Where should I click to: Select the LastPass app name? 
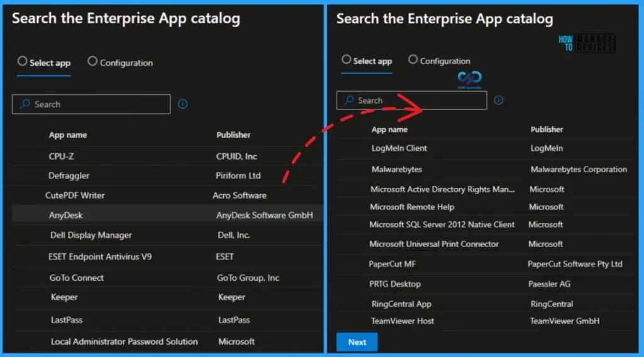pyautogui.click(x=67, y=320)
